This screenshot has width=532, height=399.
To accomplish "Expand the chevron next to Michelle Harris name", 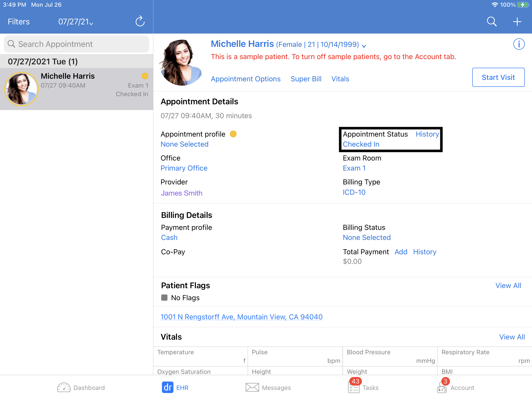I will (364, 46).
